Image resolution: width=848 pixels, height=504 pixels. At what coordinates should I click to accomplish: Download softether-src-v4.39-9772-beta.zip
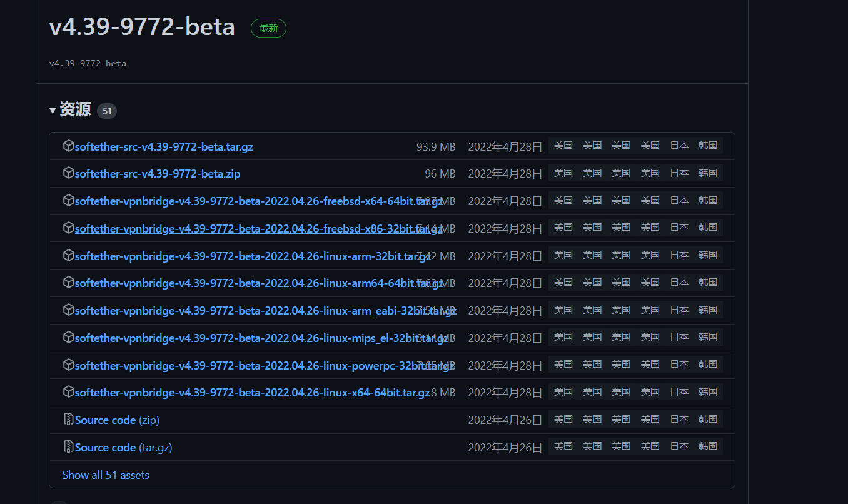158,174
